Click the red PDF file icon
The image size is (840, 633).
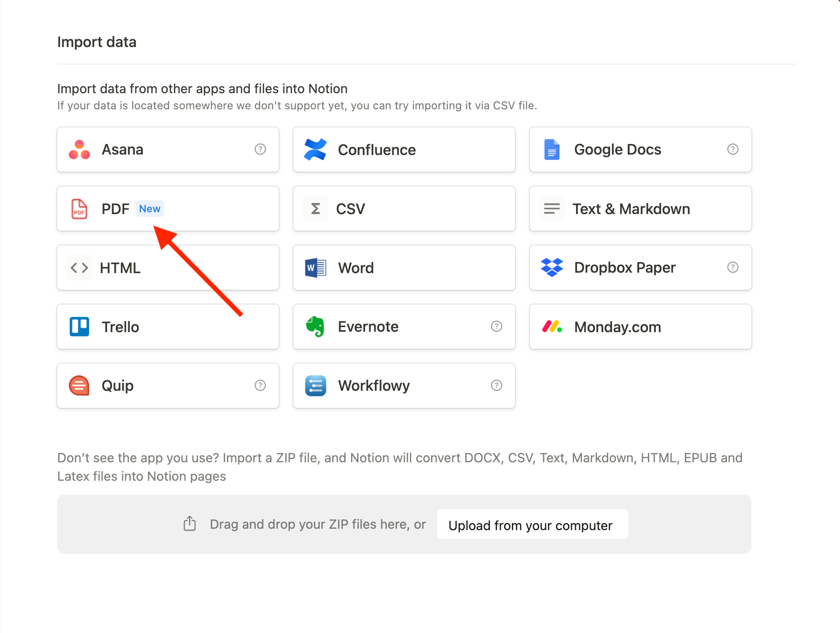pos(79,209)
